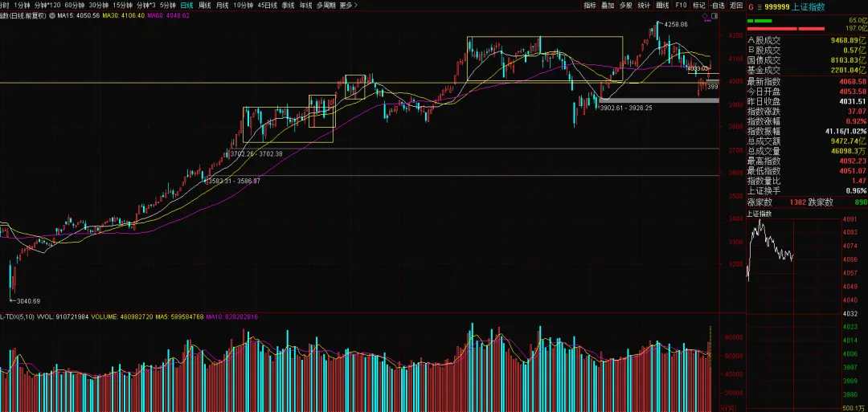Select the 30分钟 period tab
Image resolution: width=868 pixels, height=412 pixels.
[x=99, y=5]
